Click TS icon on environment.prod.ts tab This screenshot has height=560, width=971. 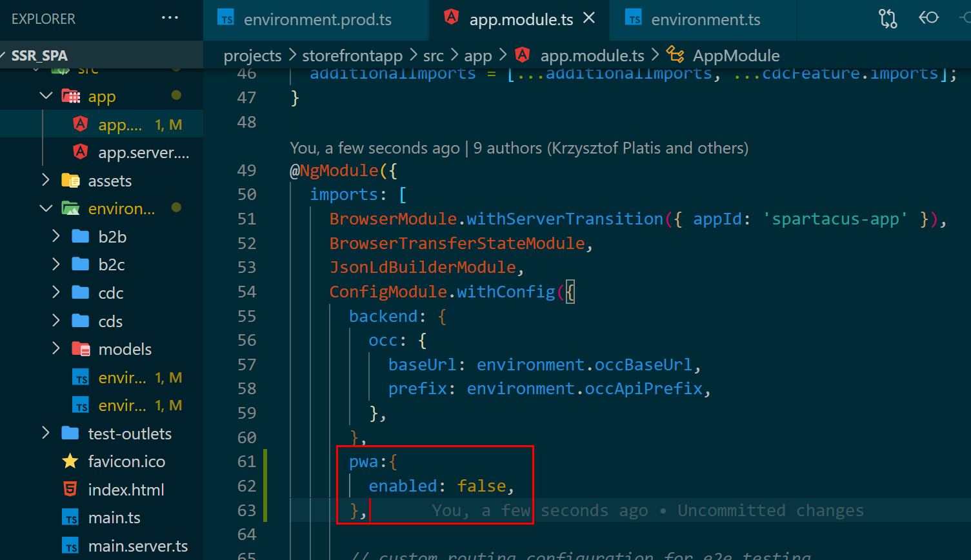226,18
